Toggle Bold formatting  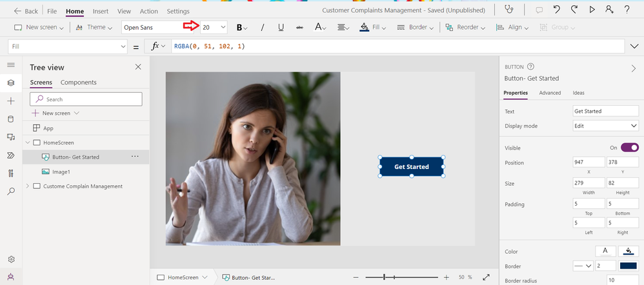(242, 28)
